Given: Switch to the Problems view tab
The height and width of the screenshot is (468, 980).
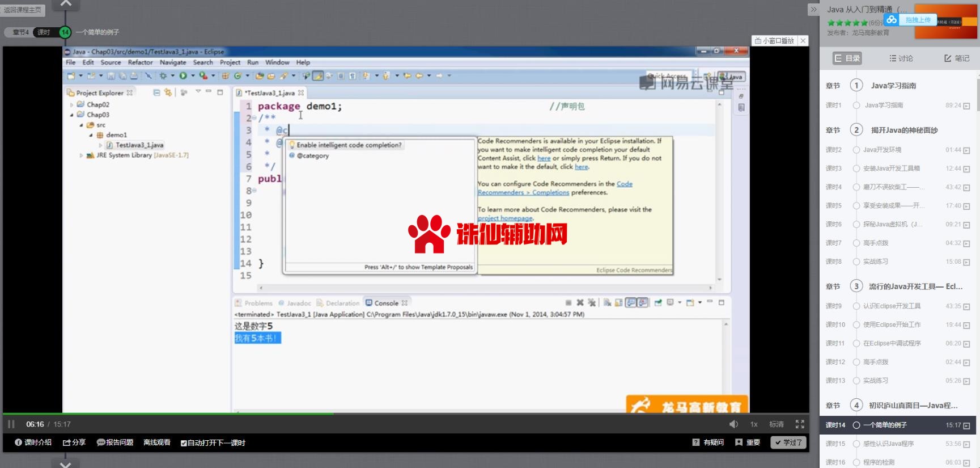Looking at the screenshot, I should [x=253, y=303].
